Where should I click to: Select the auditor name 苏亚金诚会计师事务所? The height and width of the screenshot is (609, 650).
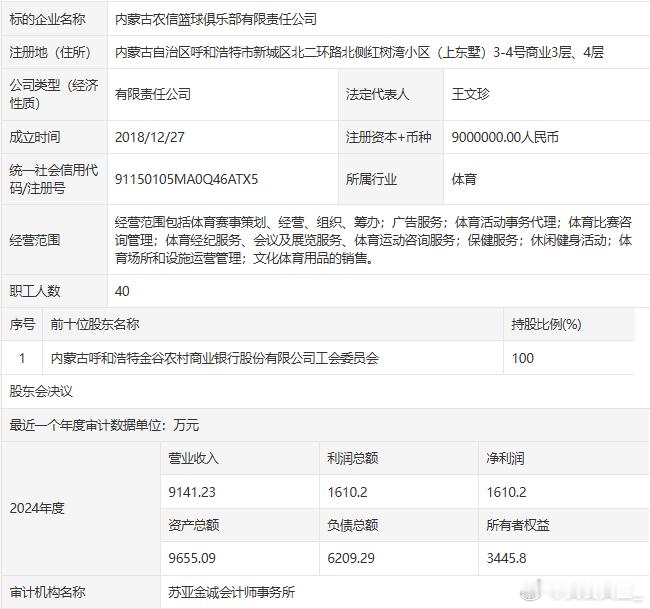[231, 592]
